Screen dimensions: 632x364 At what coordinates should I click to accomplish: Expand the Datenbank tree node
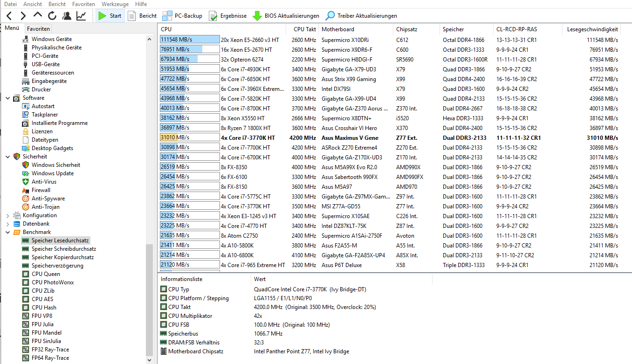point(7,224)
